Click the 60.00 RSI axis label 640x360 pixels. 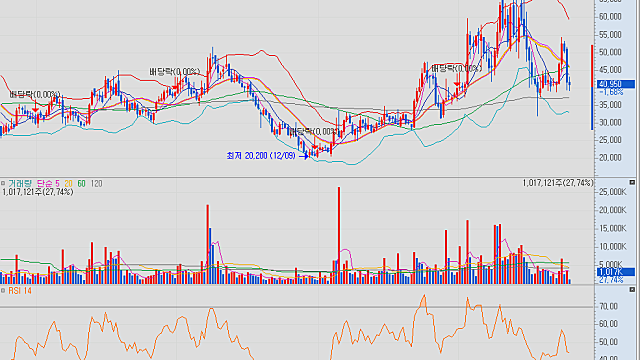coord(608,324)
